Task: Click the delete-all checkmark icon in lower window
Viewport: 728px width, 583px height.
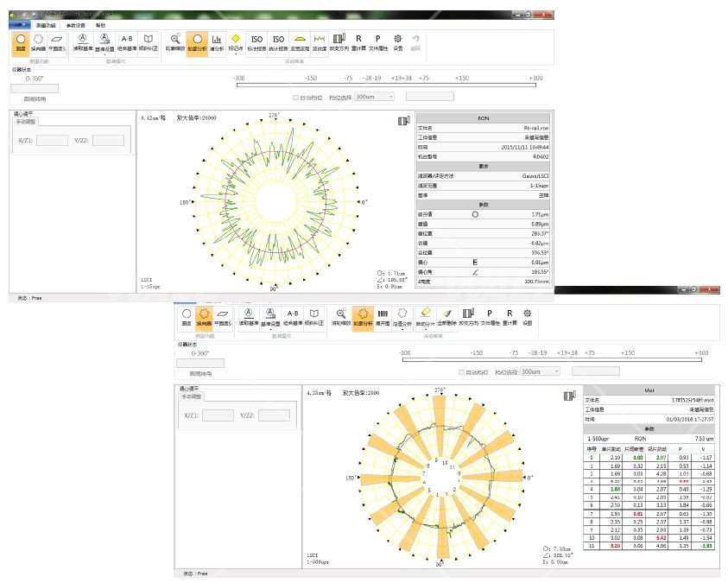Action: click(x=447, y=318)
